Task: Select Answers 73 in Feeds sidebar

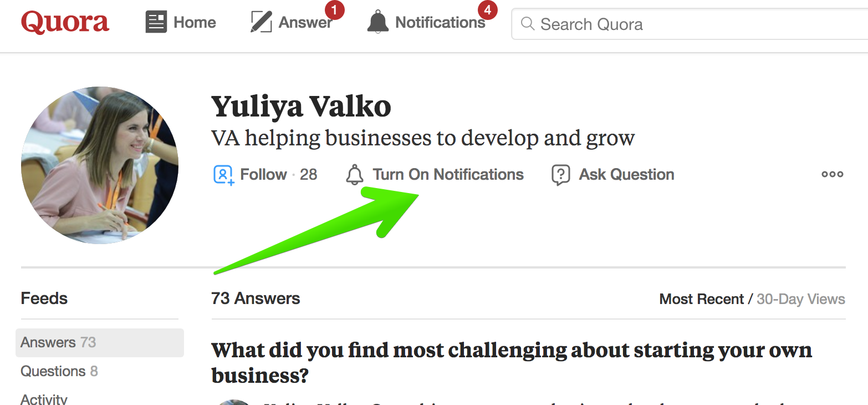Action: click(100, 342)
